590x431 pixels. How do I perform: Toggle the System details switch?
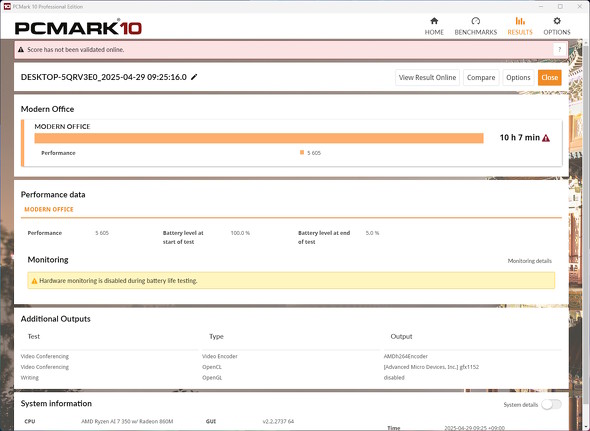[x=551, y=405]
